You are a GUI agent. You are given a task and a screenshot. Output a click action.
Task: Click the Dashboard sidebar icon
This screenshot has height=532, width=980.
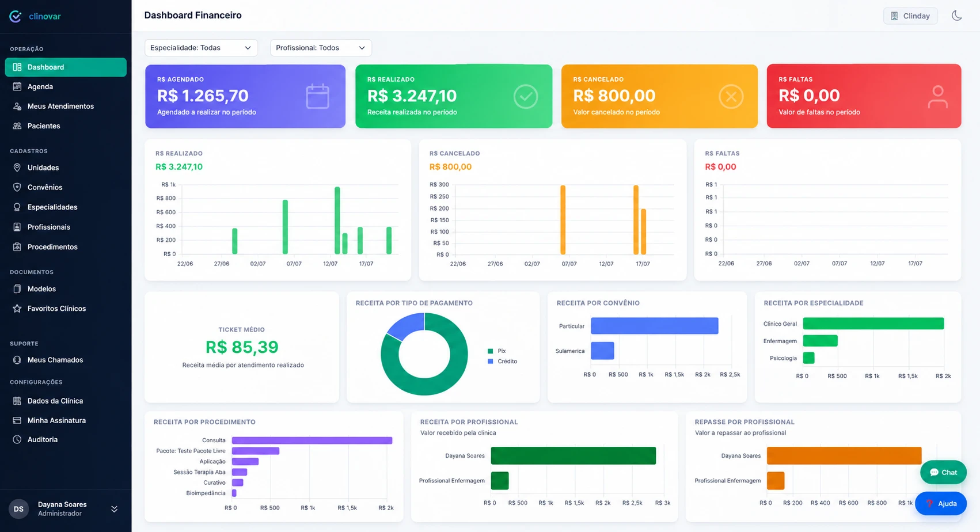[x=17, y=67]
